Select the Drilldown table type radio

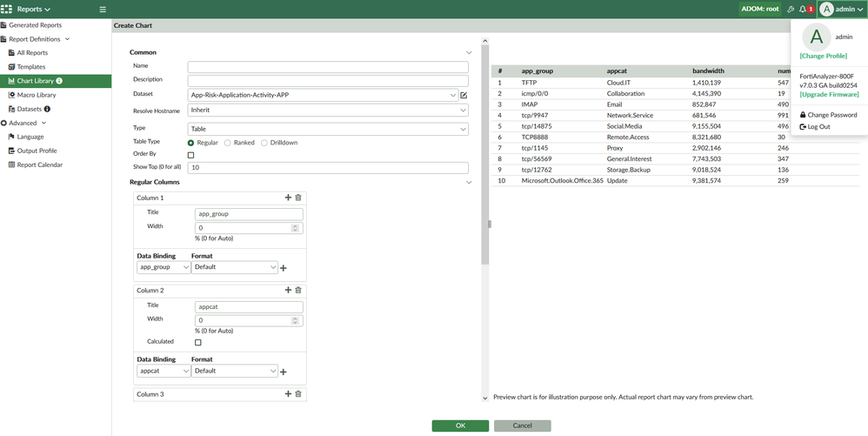point(264,143)
